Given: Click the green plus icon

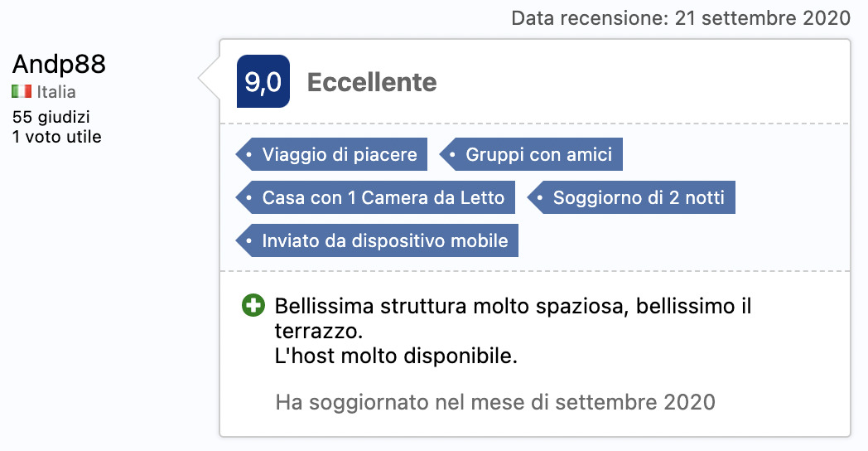Looking at the screenshot, I should coord(253,305).
